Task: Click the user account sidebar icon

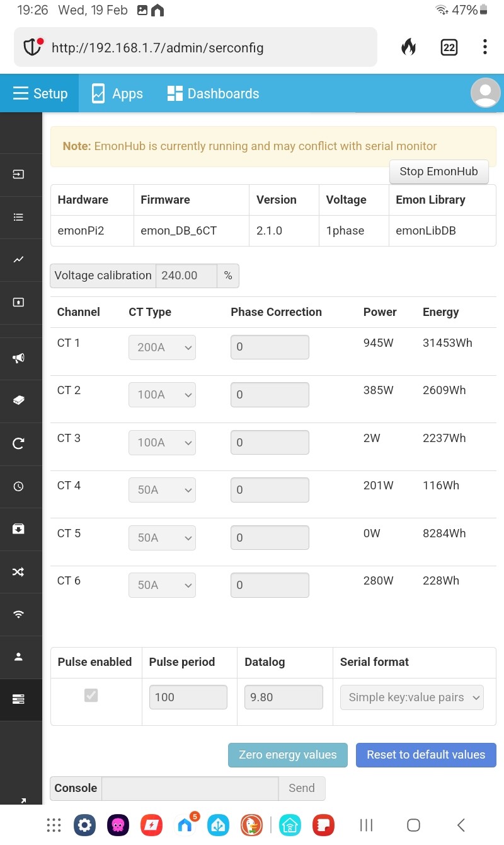Action: (x=19, y=656)
